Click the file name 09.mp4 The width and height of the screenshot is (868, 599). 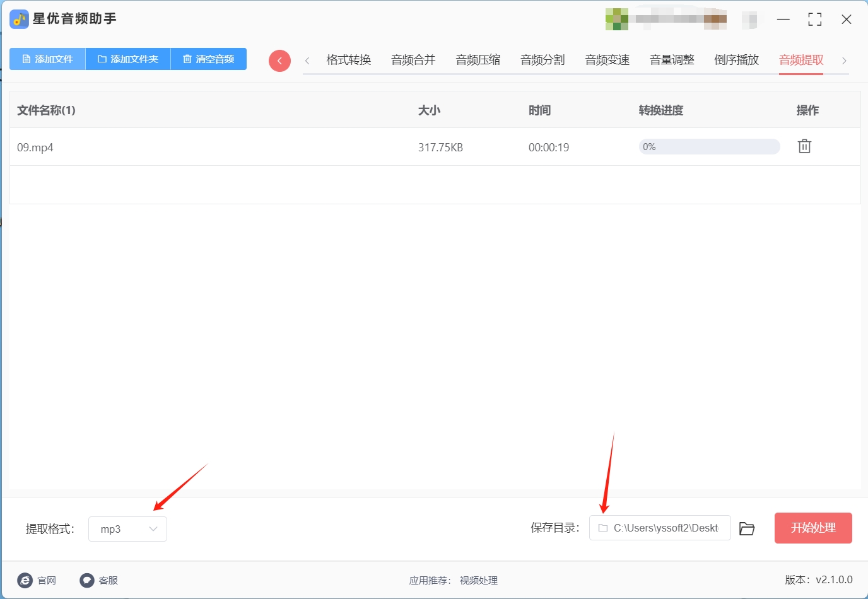coord(35,148)
